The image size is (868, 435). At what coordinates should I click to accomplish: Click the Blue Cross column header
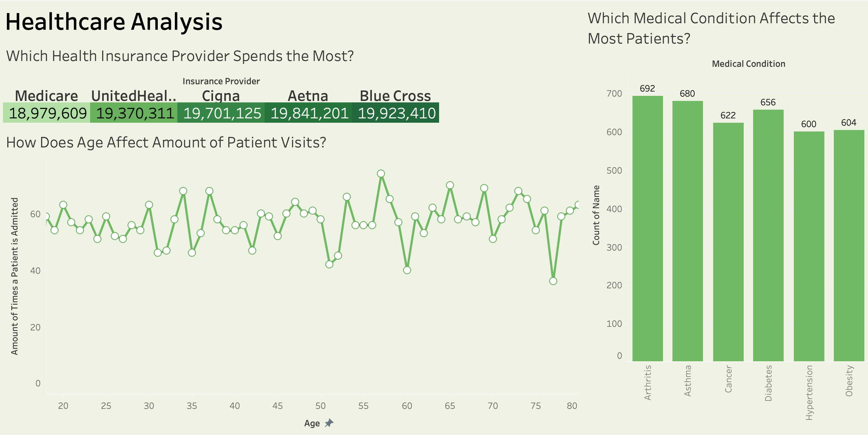coord(395,96)
